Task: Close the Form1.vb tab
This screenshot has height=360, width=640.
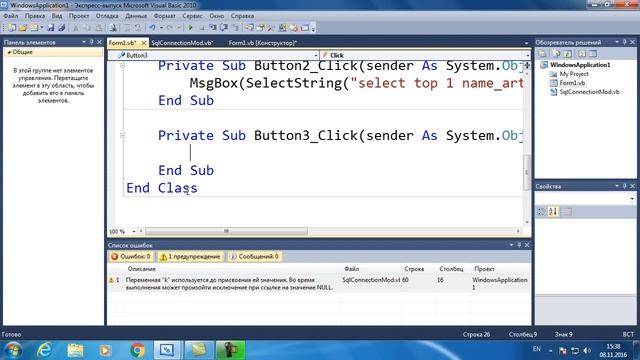Action: point(144,43)
